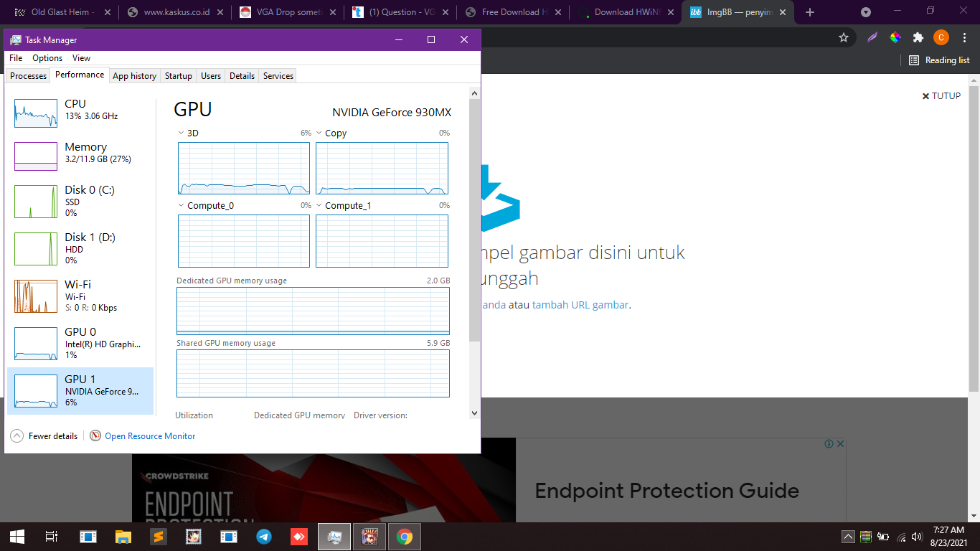This screenshot has height=551, width=980.
Task: Open AnyDesk from the taskbar
Action: point(299,536)
